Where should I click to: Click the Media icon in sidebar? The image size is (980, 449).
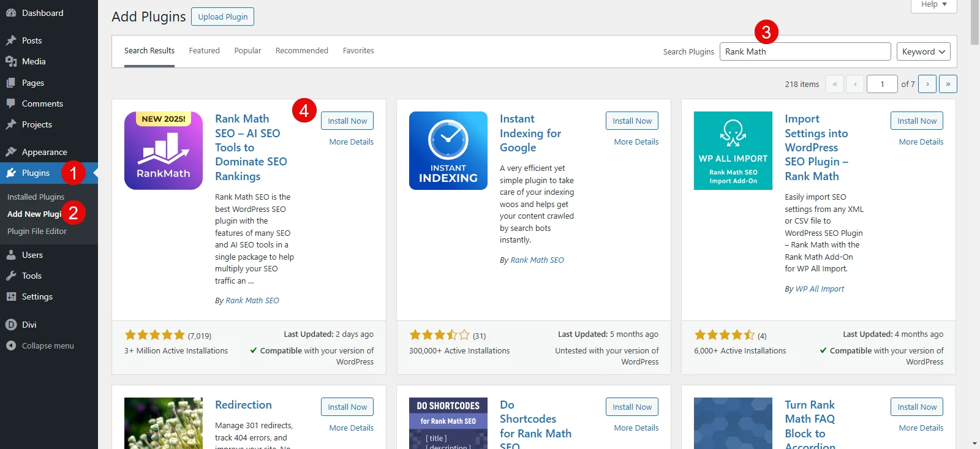(11, 61)
